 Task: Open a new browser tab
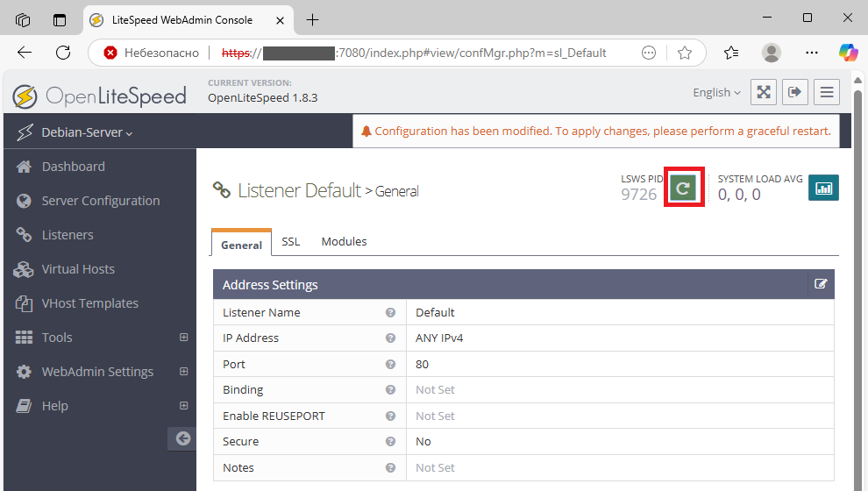[x=313, y=20]
